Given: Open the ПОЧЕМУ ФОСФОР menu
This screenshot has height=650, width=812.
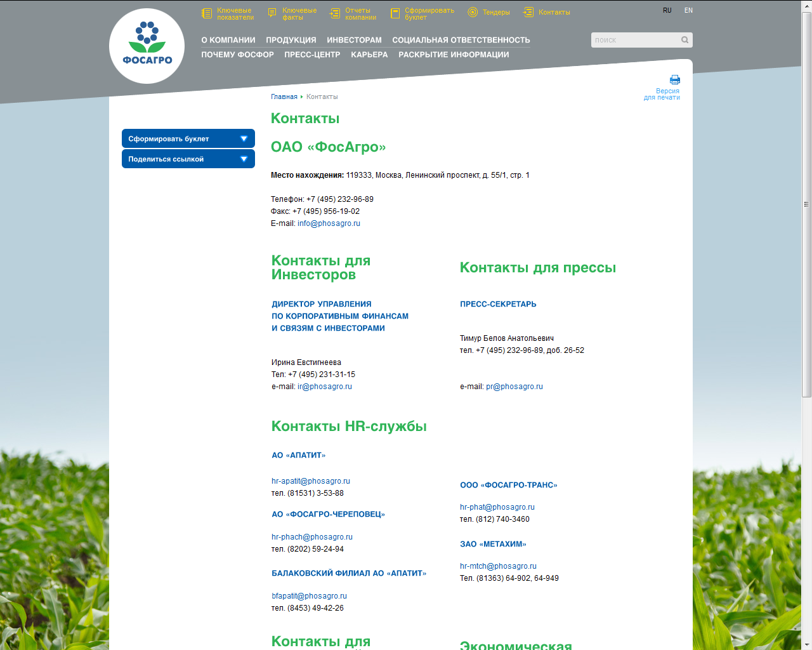Looking at the screenshot, I should pos(238,55).
